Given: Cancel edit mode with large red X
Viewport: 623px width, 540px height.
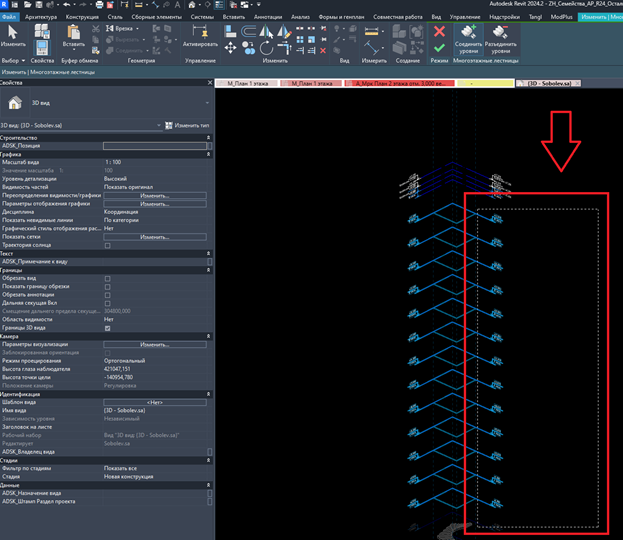Looking at the screenshot, I should 439,31.
